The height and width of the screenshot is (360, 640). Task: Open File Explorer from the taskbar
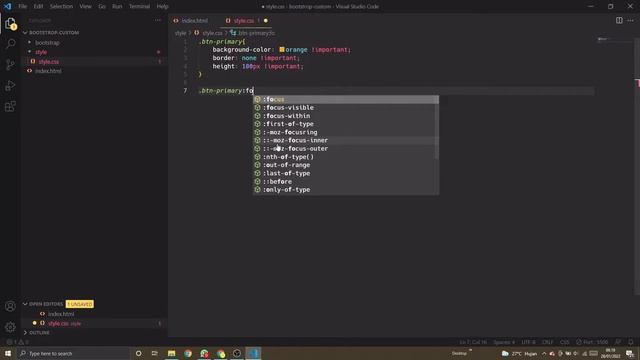tap(171, 353)
